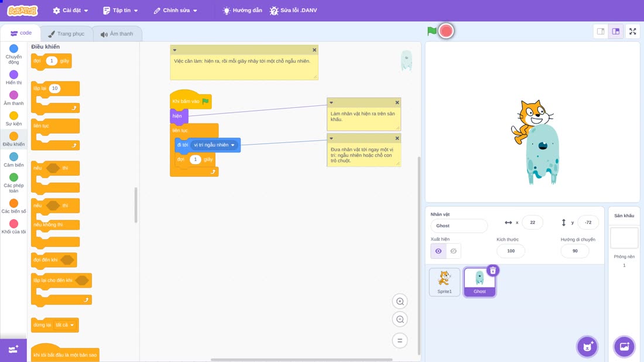Choose the Cảm biến sensing category
The height and width of the screenshot is (362, 644).
point(13,160)
